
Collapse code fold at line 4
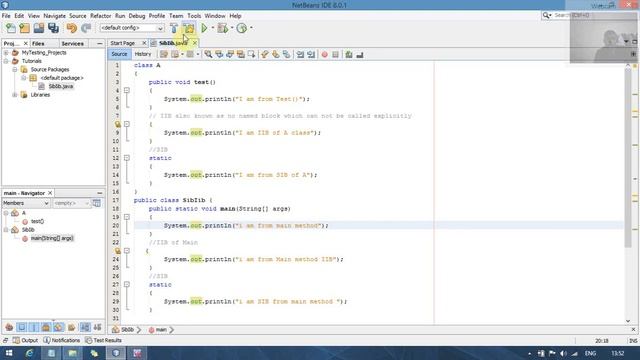click(127, 91)
